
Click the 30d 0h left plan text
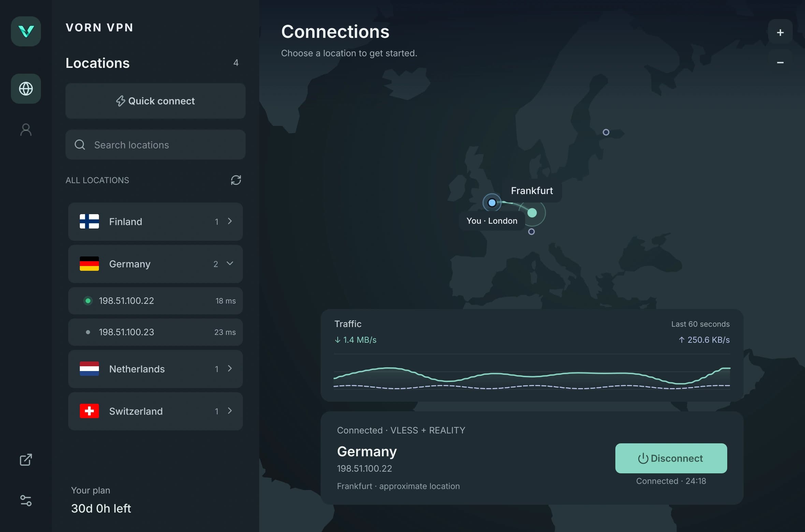click(101, 508)
